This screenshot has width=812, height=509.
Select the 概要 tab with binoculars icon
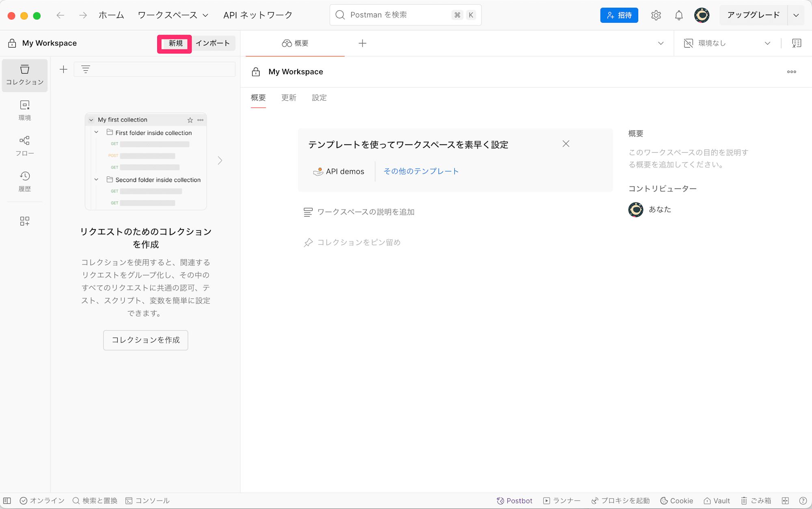click(x=295, y=43)
